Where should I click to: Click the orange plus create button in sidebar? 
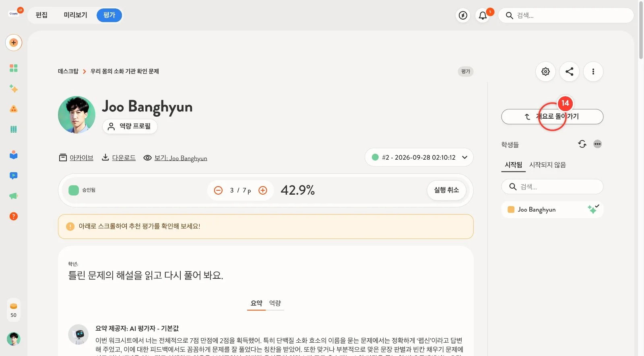[14, 43]
